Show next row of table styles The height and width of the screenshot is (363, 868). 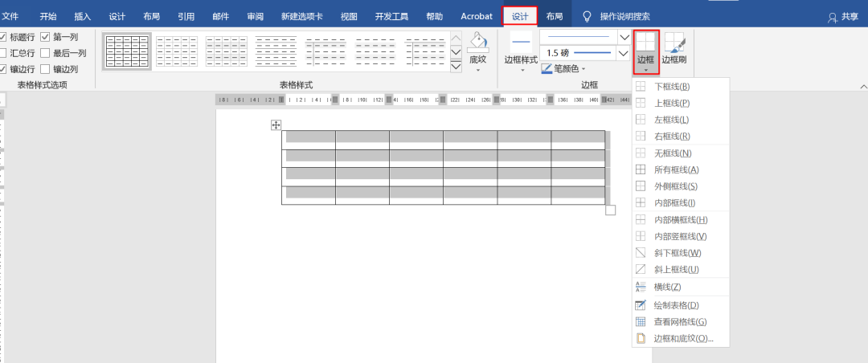coord(457,52)
